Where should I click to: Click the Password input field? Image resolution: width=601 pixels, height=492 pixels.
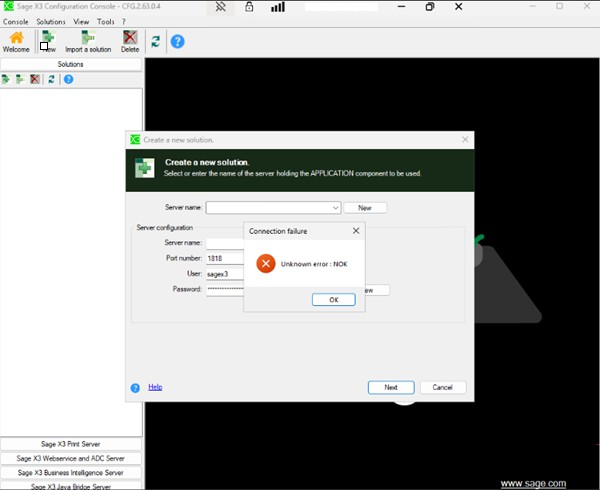(x=225, y=289)
